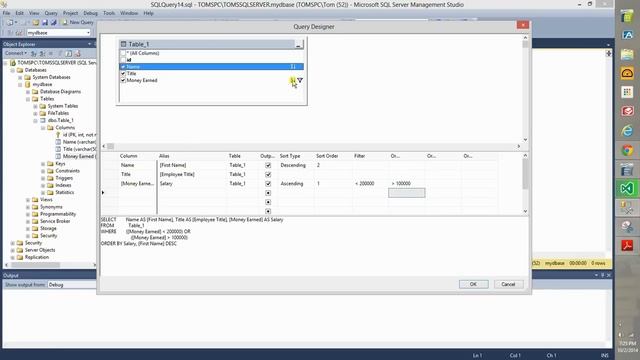Click the Open File folder icon in toolbar
This screenshot has height=360, width=640.
click(36, 22)
